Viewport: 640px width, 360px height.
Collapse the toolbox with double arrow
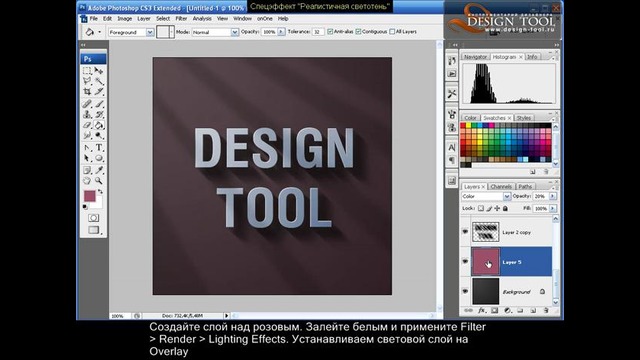tap(83, 45)
